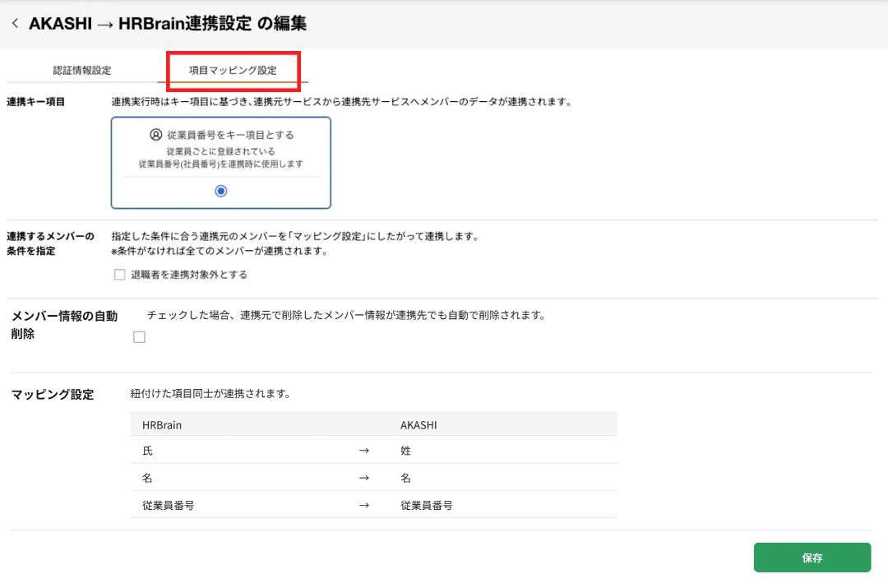The width and height of the screenshot is (888, 588).
Task: Click the arrow between 名 and 名
Action: click(364, 478)
